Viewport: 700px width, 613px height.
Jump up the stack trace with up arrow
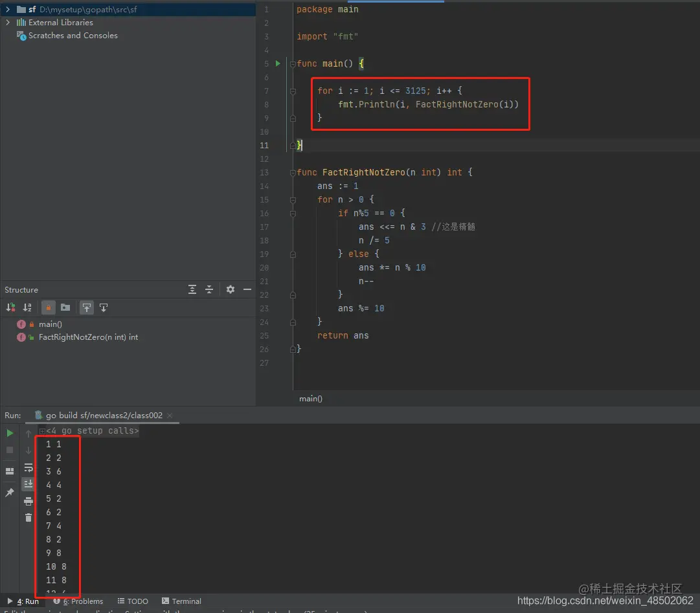(x=28, y=433)
